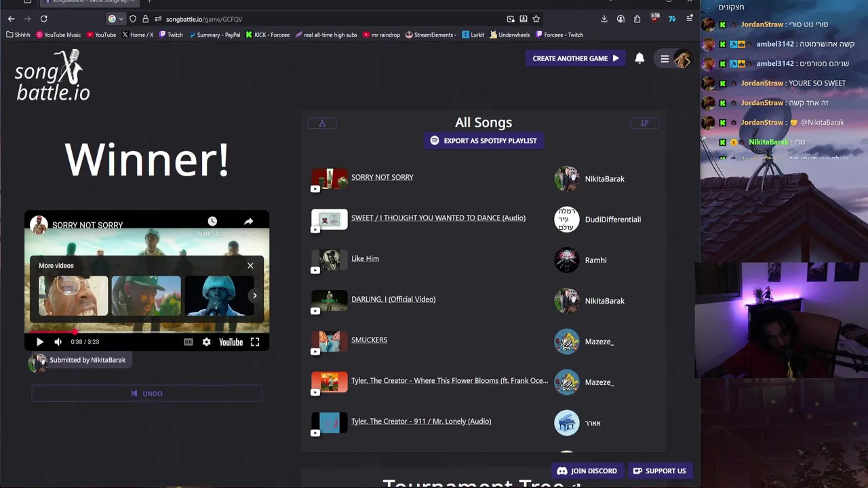Click the NikitaBarak name on SORRY NOT SORRY row
Viewport: 868px width, 488px height.
coord(605,179)
